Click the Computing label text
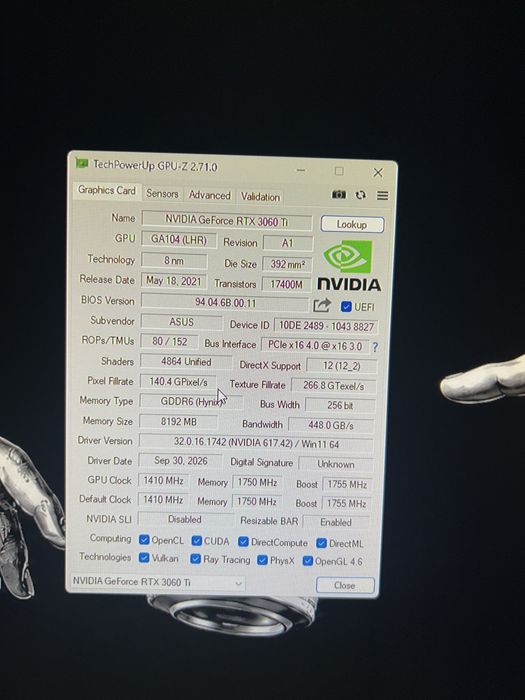525x700 pixels. click(x=110, y=538)
